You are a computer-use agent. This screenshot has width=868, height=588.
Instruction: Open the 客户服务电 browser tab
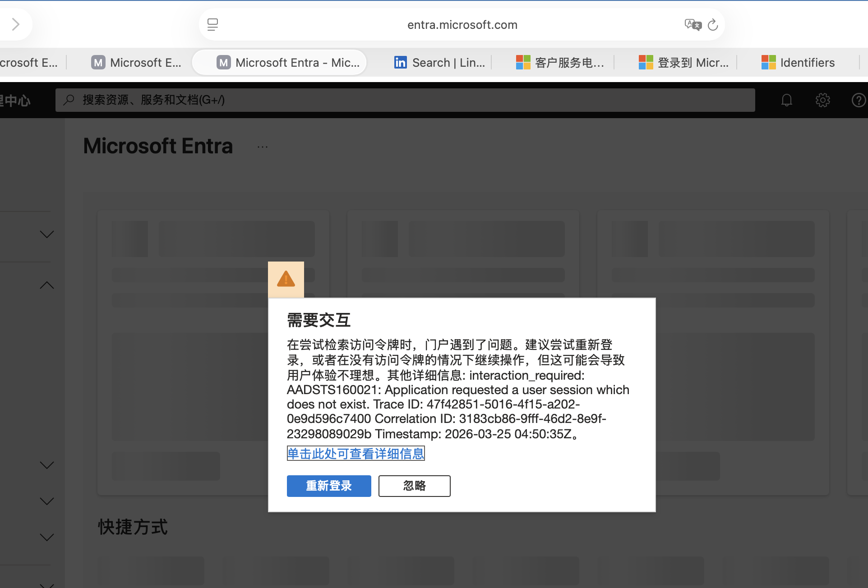(x=560, y=63)
